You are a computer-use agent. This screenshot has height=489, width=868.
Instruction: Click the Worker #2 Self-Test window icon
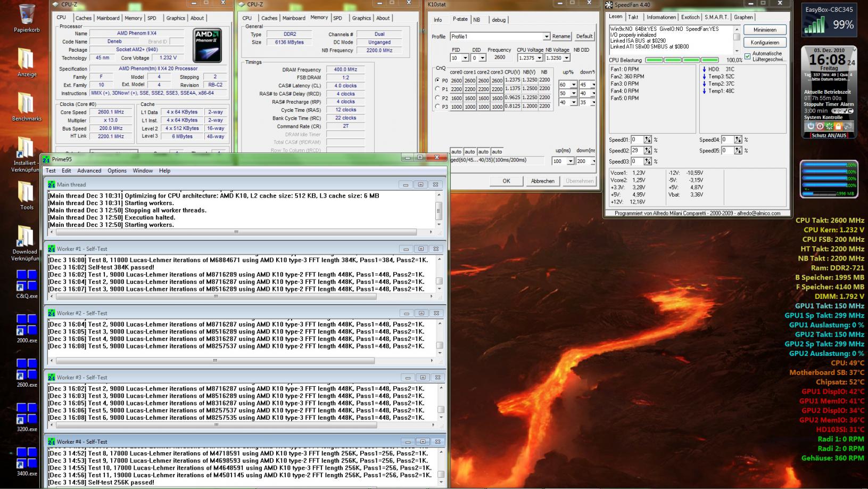point(52,313)
